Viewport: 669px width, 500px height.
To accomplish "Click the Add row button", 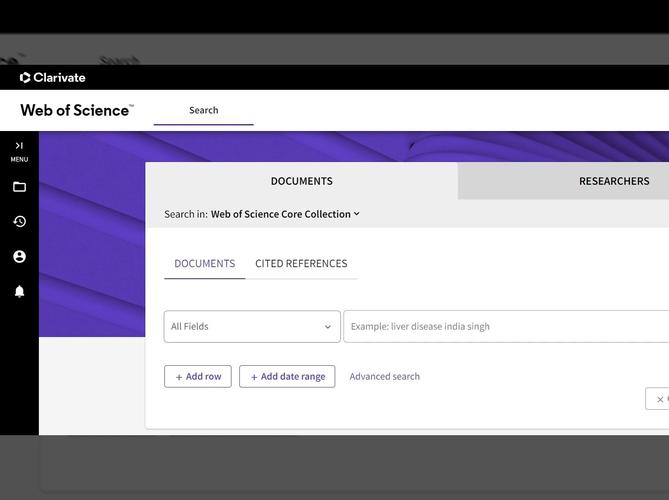I will (198, 377).
